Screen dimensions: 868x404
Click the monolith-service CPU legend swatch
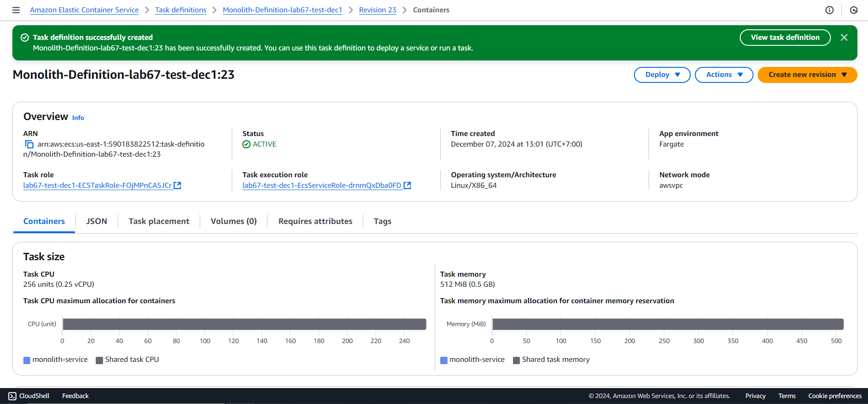click(27, 360)
